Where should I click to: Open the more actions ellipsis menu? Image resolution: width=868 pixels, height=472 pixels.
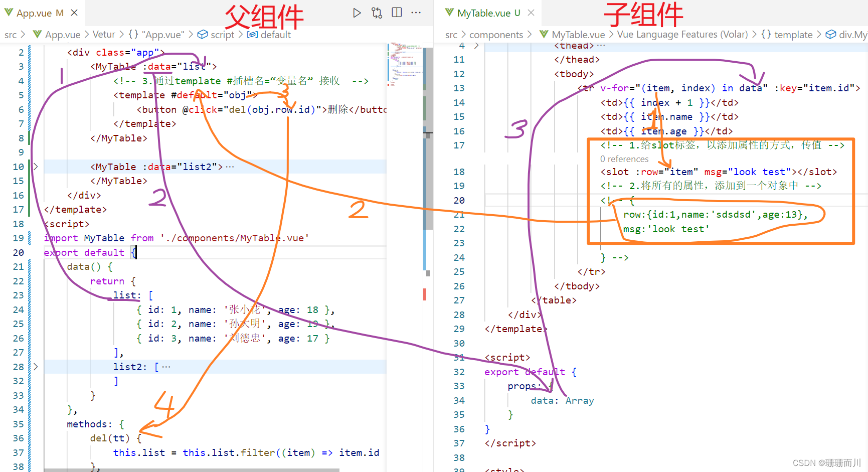(416, 13)
